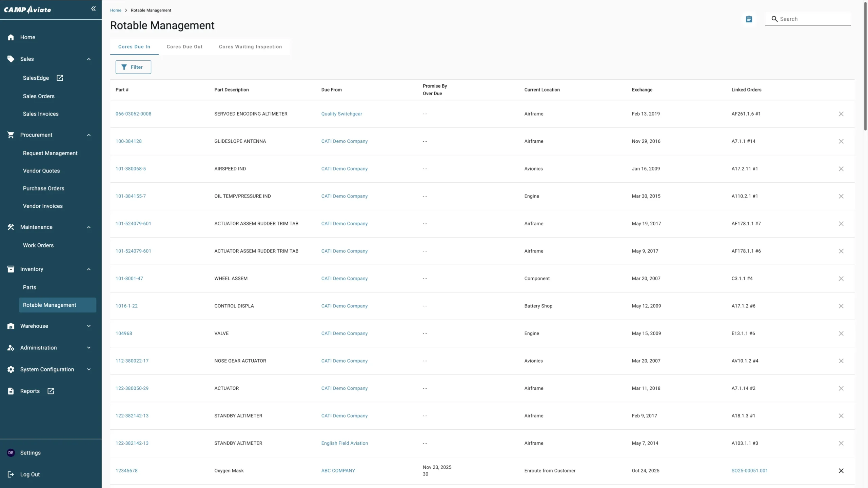868x488 pixels.
Task: Click the Filter button
Action: click(133, 67)
